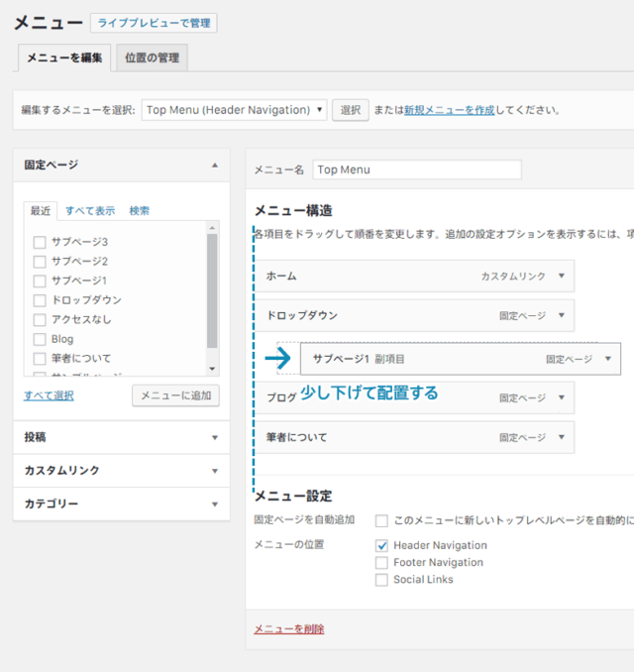634x672 pixels.
Task: Expand the 投稿 section
Action: [122, 437]
